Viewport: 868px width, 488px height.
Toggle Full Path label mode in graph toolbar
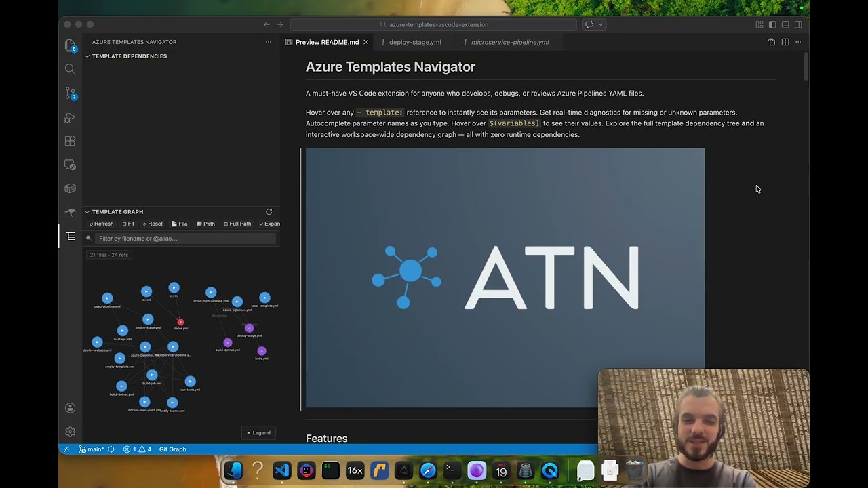tap(237, 224)
